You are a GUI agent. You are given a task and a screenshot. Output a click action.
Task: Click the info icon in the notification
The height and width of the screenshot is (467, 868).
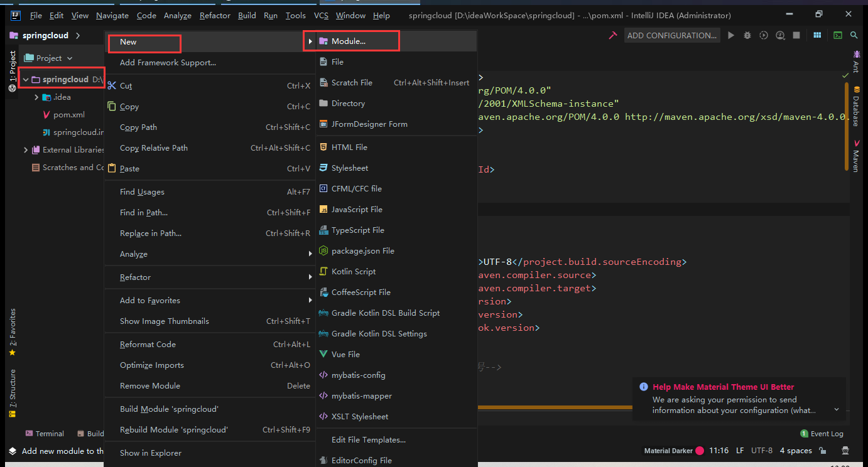[x=643, y=387]
